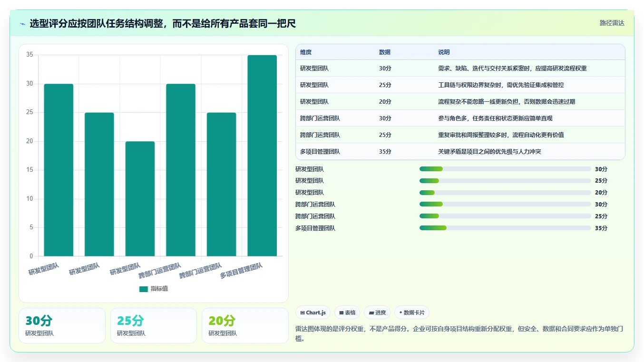644x362 pixels.
Task: Select the 研发型团队 30分 progress bar
Action: coord(505,169)
